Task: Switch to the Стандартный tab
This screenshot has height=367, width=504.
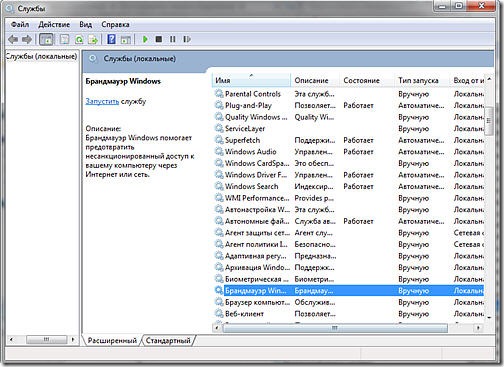Action: (168, 340)
